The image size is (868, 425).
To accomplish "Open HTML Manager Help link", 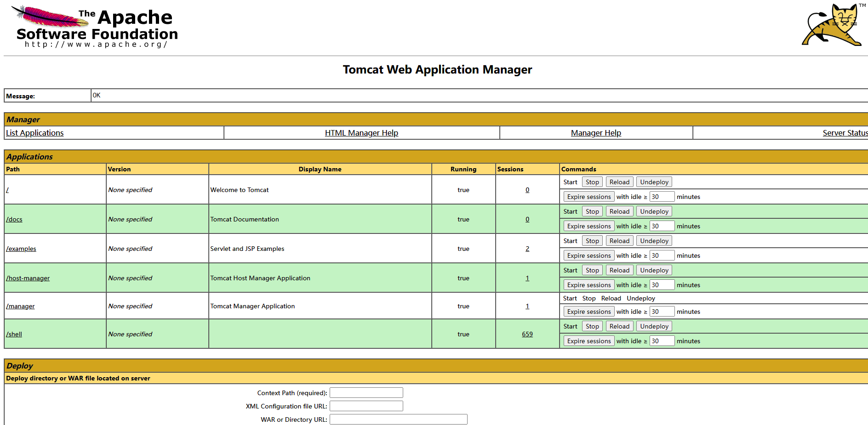I will pyautogui.click(x=361, y=133).
